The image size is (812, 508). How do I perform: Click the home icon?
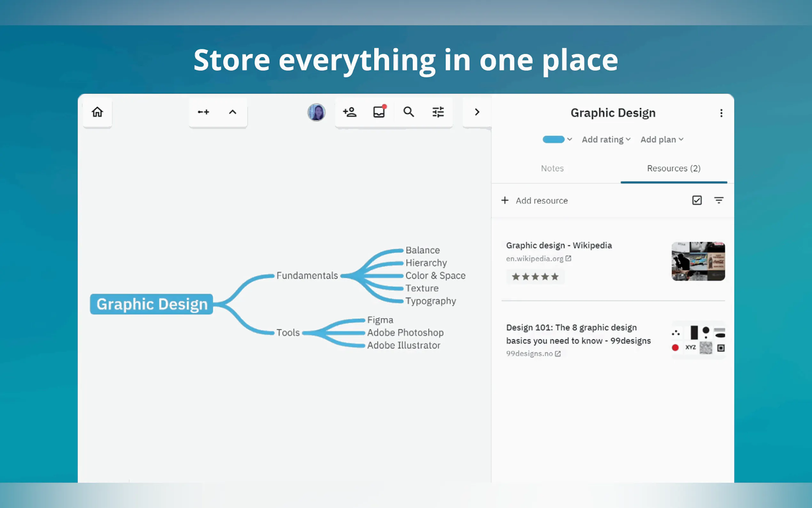(98, 112)
